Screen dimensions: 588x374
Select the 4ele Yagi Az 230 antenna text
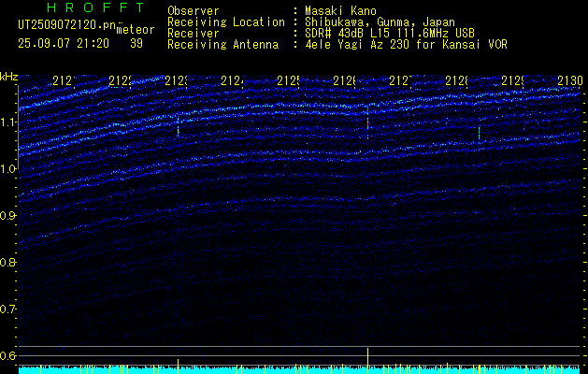[x=406, y=45]
